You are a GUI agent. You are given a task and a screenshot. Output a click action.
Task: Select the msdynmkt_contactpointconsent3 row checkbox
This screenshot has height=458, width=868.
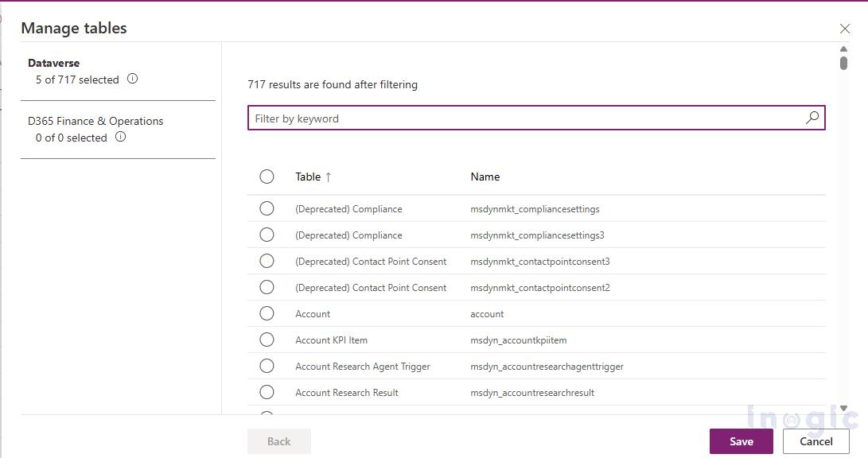267,261
